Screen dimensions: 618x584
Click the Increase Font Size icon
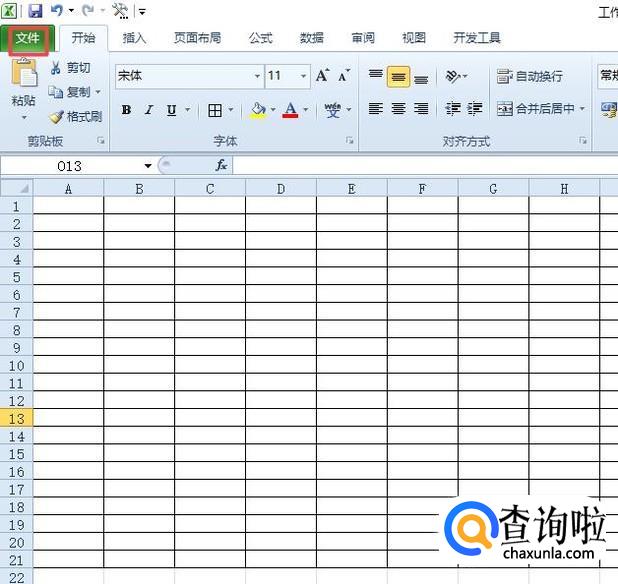point(322,76)
